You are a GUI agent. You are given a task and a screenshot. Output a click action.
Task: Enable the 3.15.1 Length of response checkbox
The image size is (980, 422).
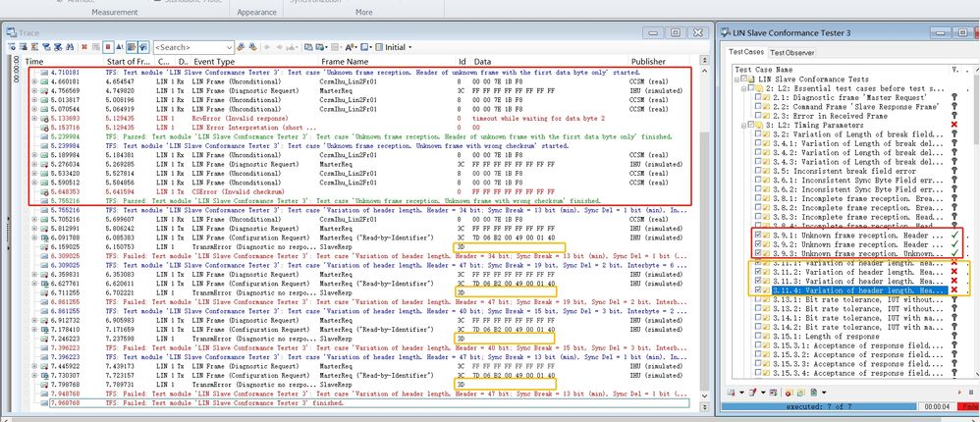pos(758,336)
